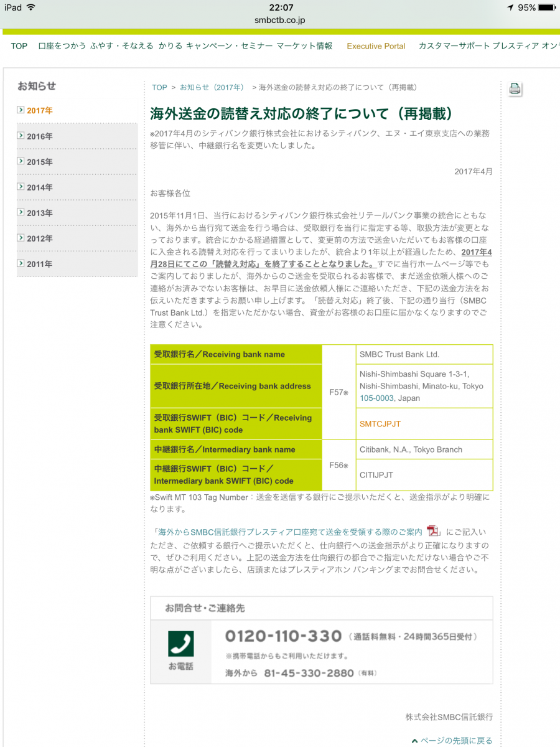Image resolution: width=560 pixels, height=747 pixels.
Task: Click the Intermediary bank name header cell
Action: click(x=236, y=449)
